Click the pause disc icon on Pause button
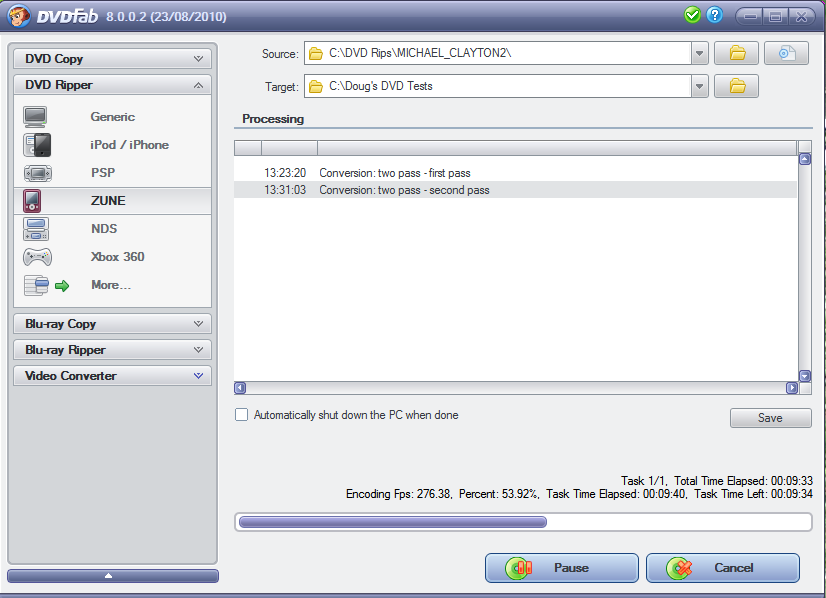 (x=518, y=568)
